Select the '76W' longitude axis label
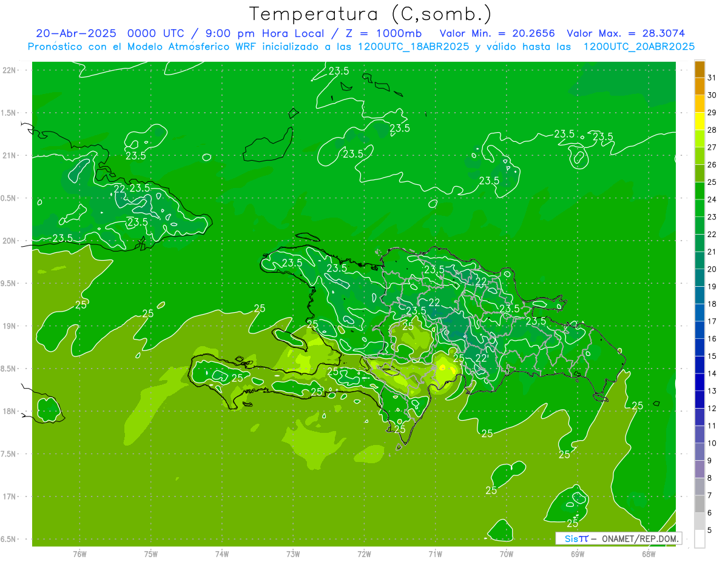Image resolution: width=728 pixels, height=562 pixels. 79,554
